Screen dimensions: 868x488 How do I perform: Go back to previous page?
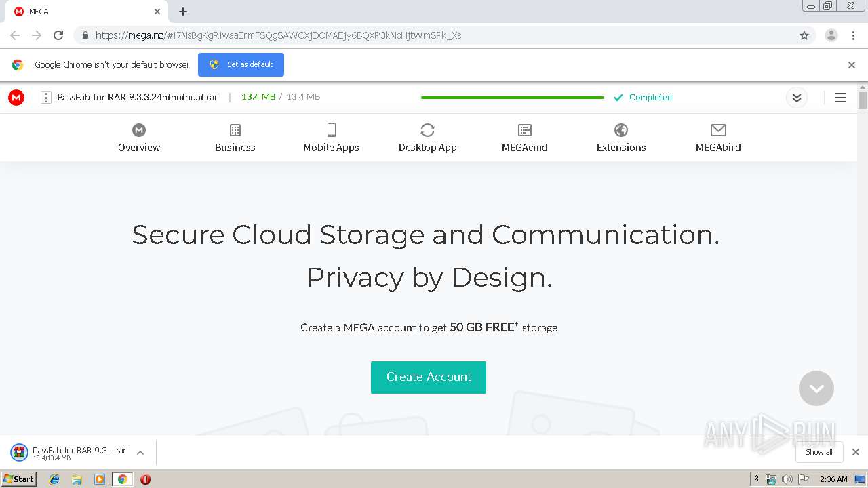click(x=15, y=35)
